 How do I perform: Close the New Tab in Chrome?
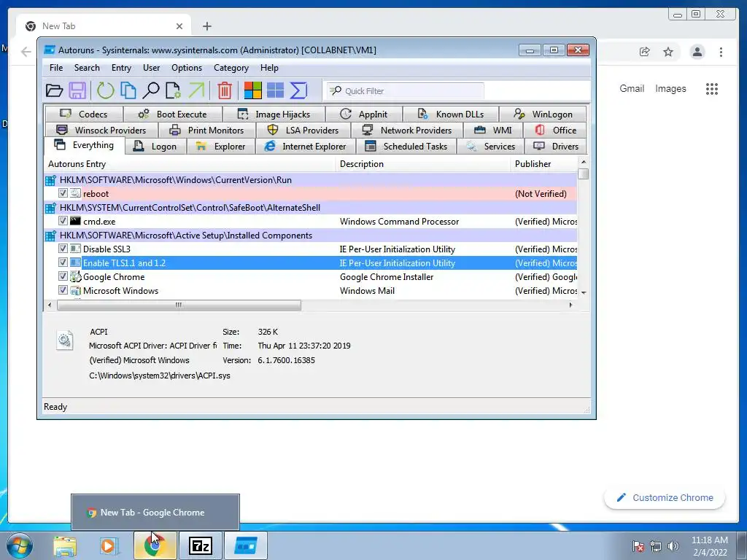[179, 26]
